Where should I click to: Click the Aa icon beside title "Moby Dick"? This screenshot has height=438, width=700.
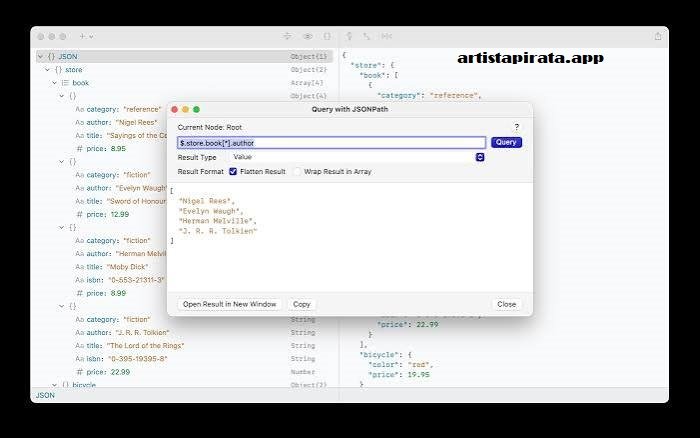tap(79, 267)
